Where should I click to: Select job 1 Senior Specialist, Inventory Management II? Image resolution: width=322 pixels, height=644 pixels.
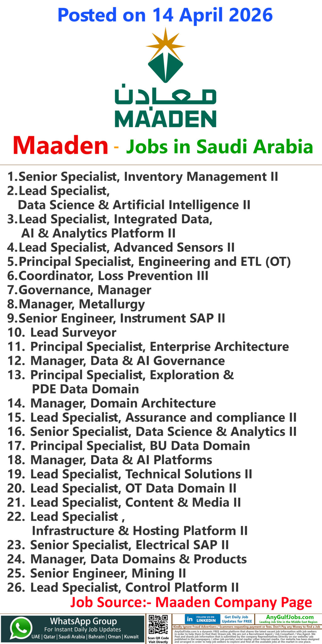[x=143, y=177]
